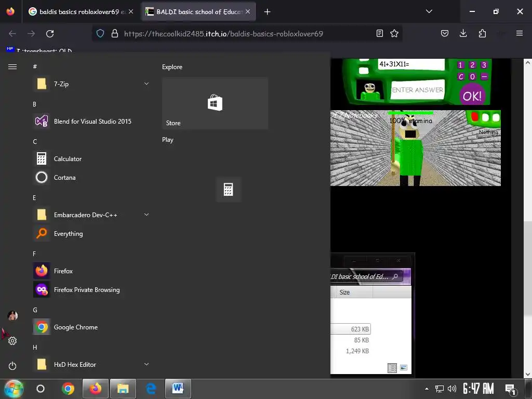
Task: Jump to letter B section header
Action: (x=34, y=104)
